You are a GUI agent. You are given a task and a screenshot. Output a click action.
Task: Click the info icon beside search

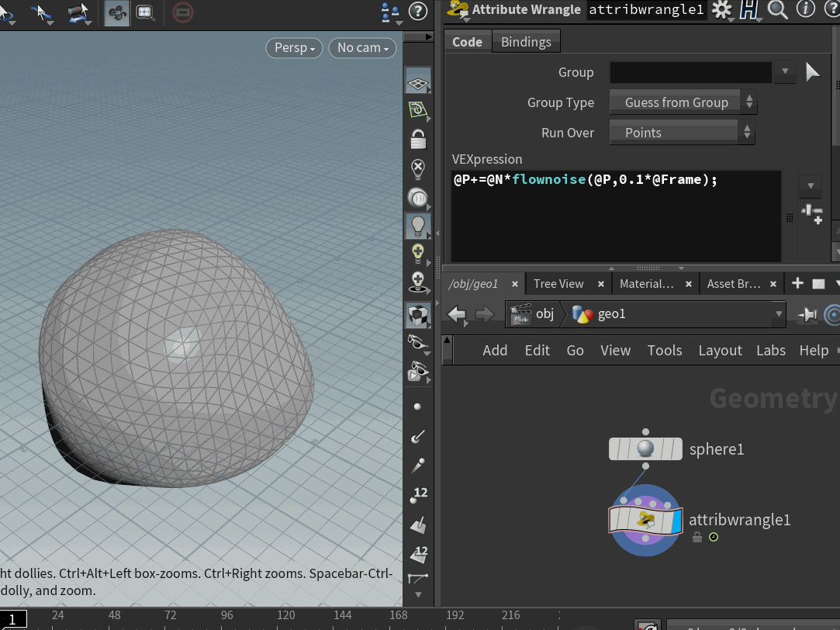806,9
